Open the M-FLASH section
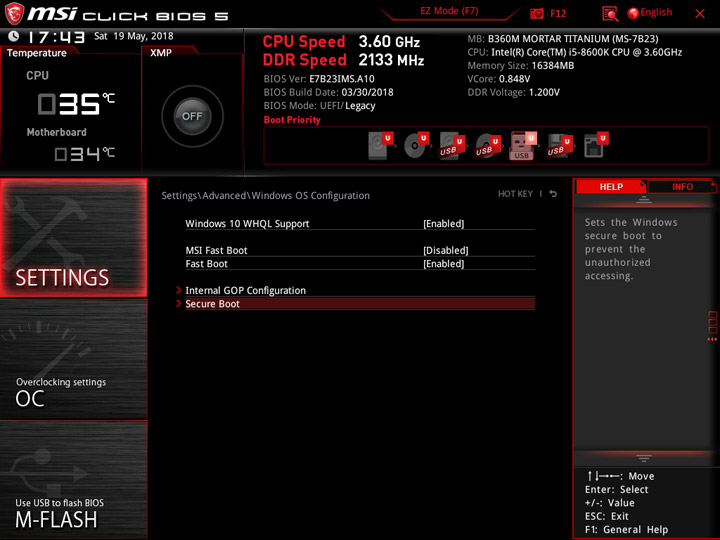This screenshot has width=720, height=540. (74, 480)
